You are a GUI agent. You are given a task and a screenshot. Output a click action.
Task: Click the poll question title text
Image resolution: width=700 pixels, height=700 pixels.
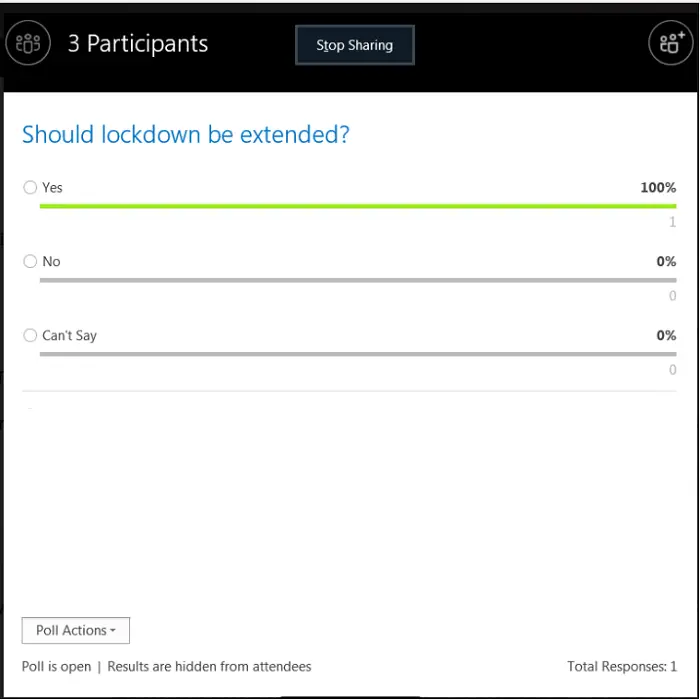click(x=186, y=135)
